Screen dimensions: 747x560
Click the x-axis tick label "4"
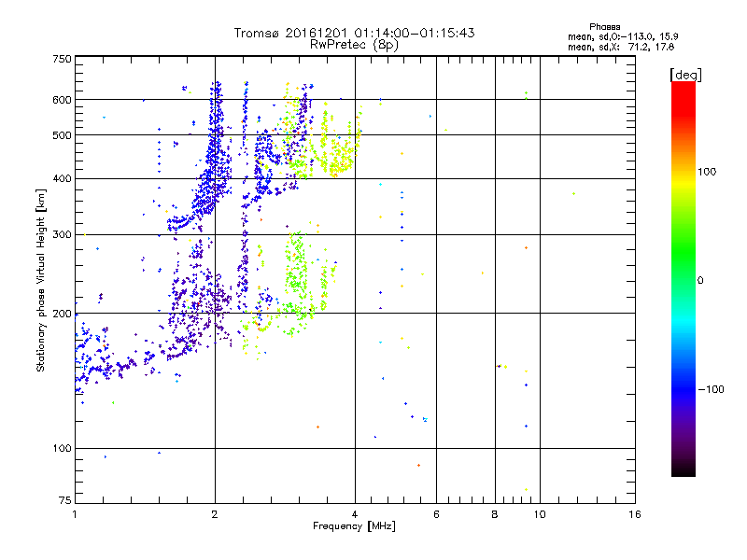point(355,514)
